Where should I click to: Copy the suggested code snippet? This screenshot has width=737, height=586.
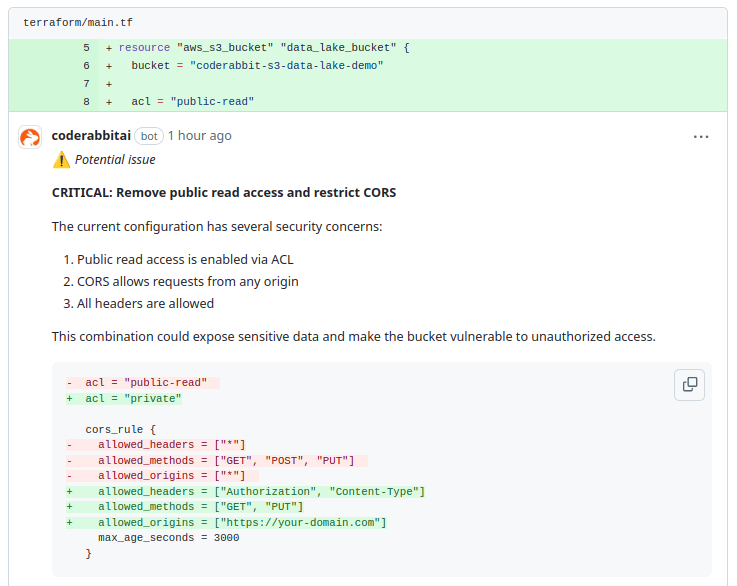(x=690, y=384)
